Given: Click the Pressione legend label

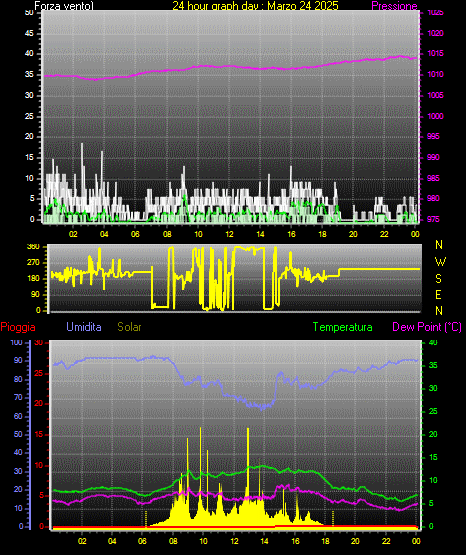Looking at the screenshot, I should click(394, 6).
